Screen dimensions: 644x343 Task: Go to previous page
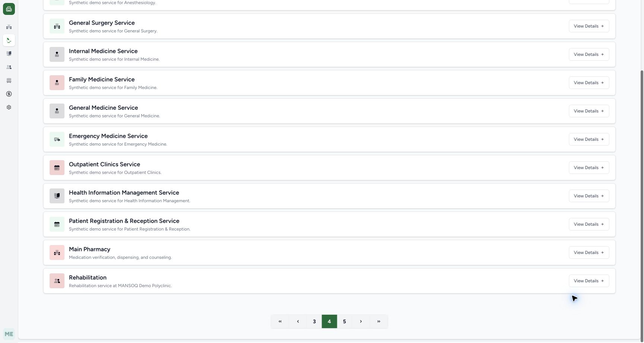(298, 321)
